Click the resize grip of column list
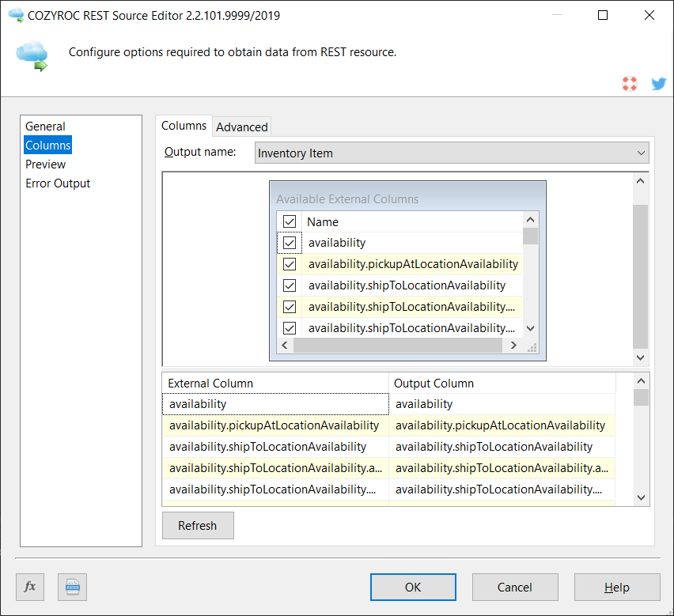 click(532, 347)
